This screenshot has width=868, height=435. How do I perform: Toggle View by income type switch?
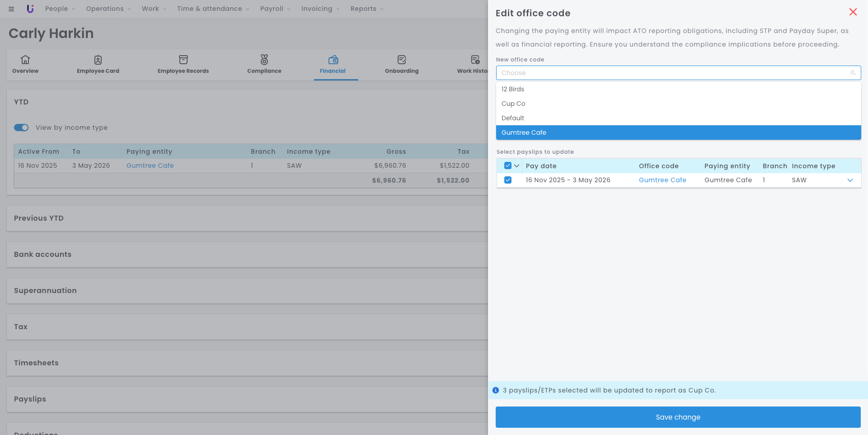21,128
